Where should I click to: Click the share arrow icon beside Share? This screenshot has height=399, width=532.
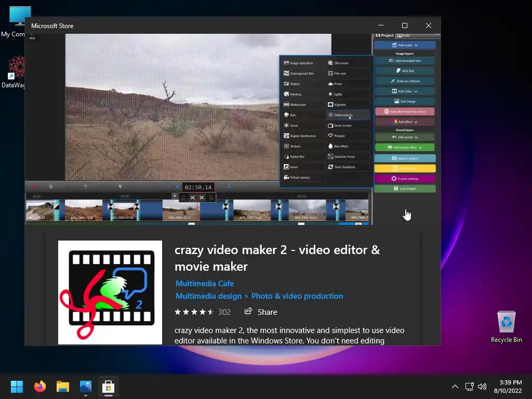point(248,311)
